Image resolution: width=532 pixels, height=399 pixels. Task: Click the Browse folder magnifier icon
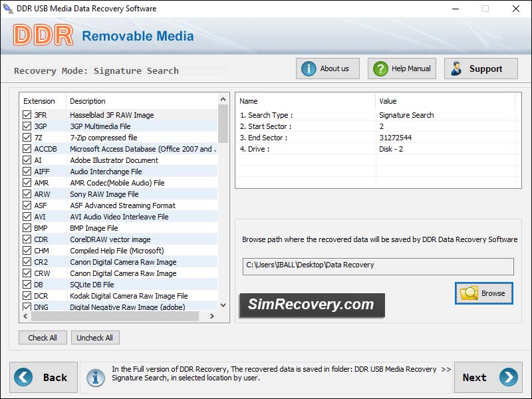click(469, 293)
